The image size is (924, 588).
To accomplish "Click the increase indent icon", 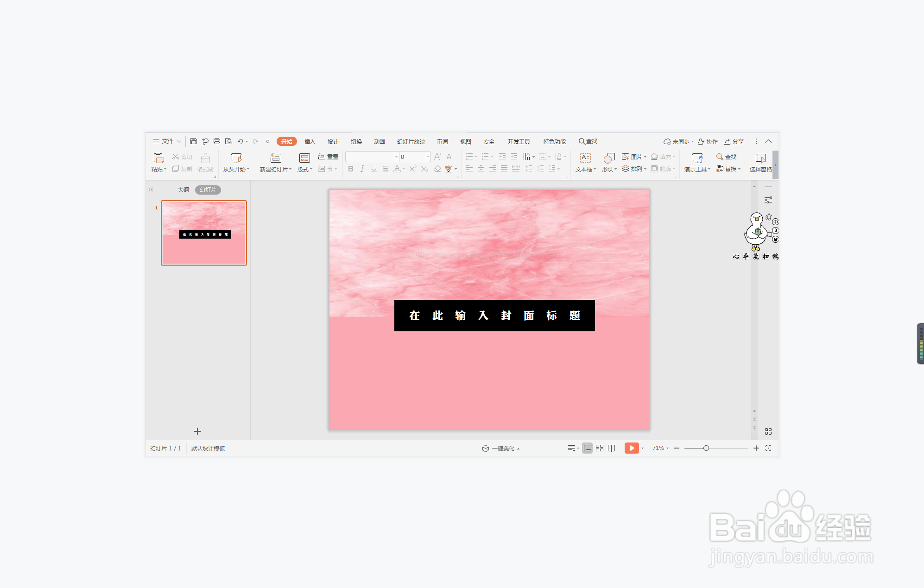I will click(x=514, y=157).
